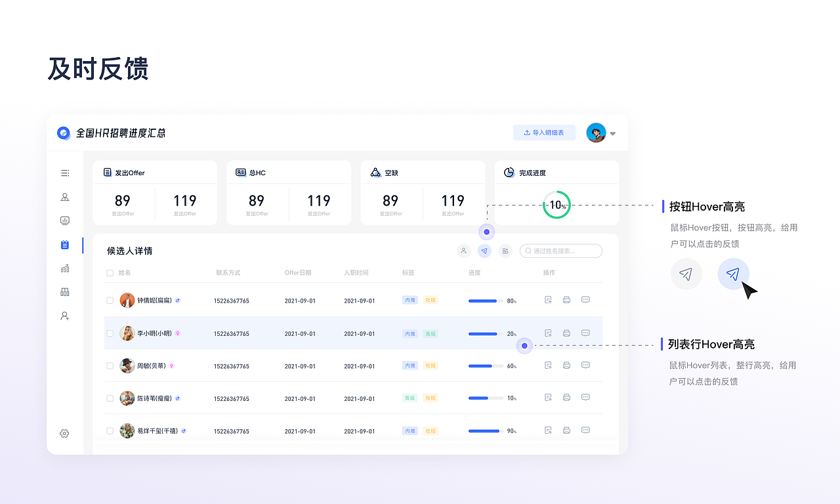Image resolution: width=840 pixels, height=504 pixels.
Task: Click comment icon for 周敏 row
Action: point(585,366)
